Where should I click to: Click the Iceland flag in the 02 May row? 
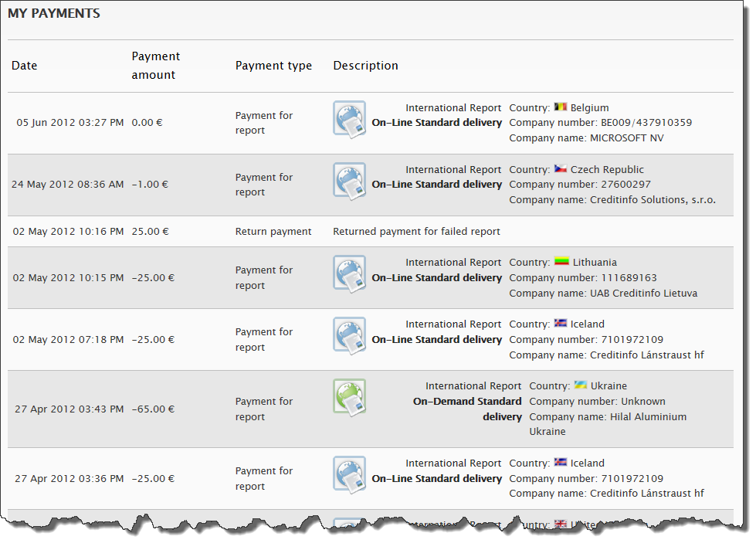point(561,324)
